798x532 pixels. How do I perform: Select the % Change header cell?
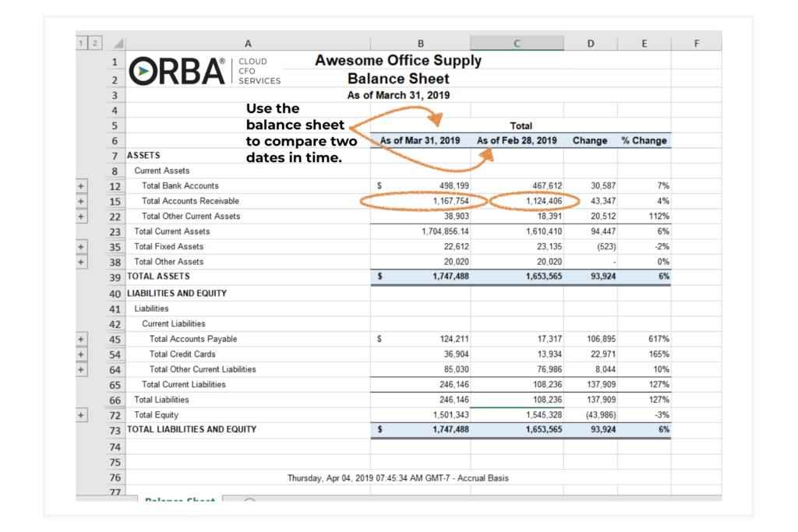tap(644, 141)
